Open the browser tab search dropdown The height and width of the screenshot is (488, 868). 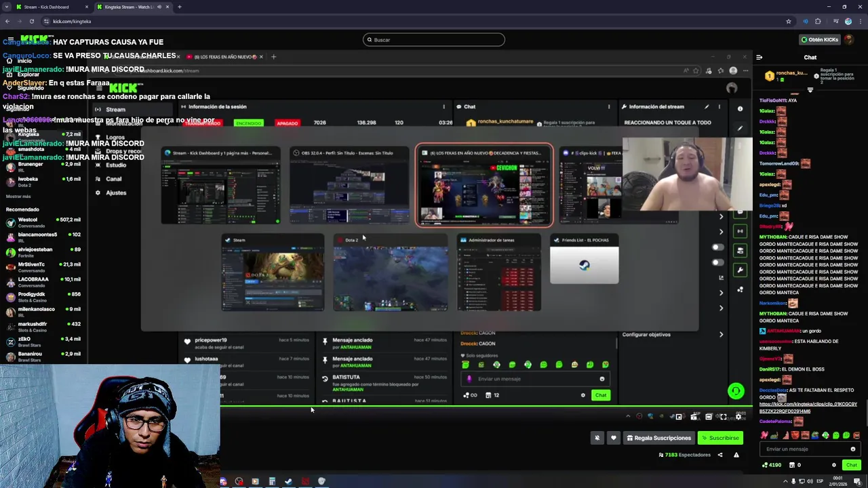pos(7,7)
